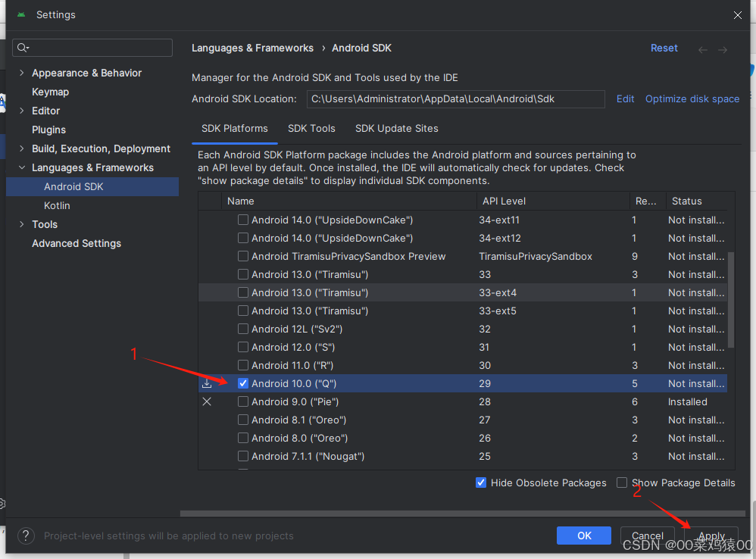Select the Android 8.0 ("Oreo") row
The width and height of the screenshot is (756, 559).
463,438
